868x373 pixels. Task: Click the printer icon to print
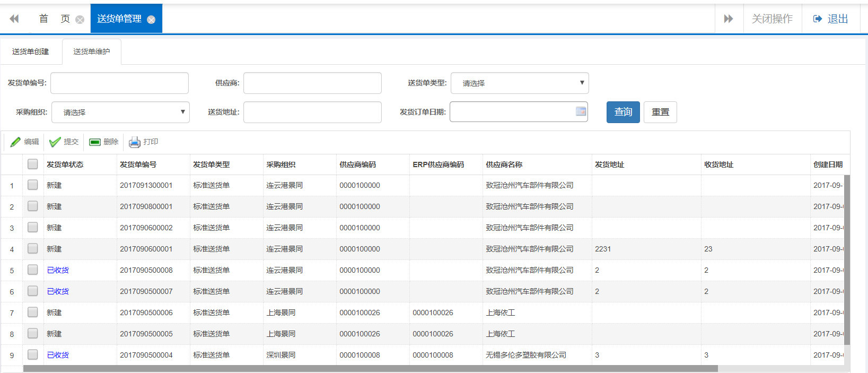(135, 142)
